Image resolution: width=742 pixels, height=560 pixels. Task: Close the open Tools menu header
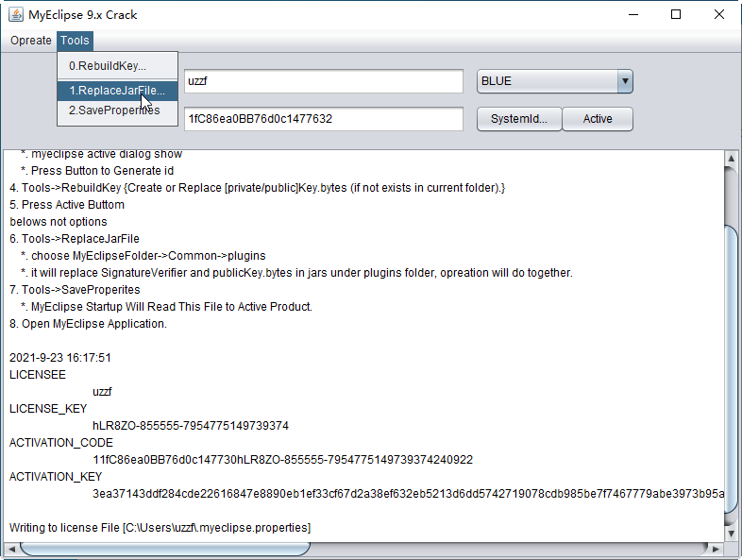pyautogui.click(x=75, y=41)
